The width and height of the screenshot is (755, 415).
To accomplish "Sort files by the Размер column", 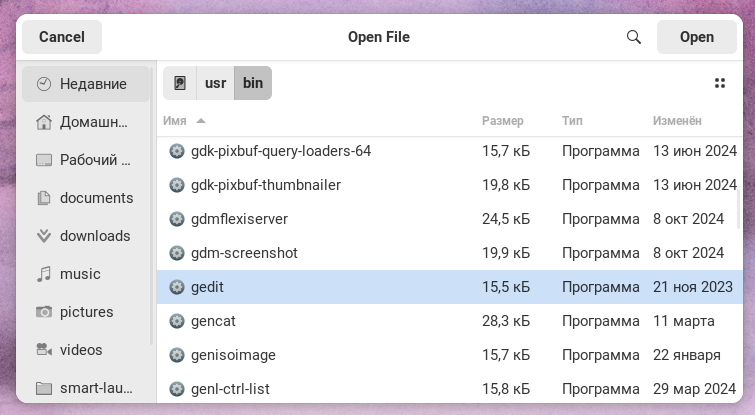I will pos(502,121).
